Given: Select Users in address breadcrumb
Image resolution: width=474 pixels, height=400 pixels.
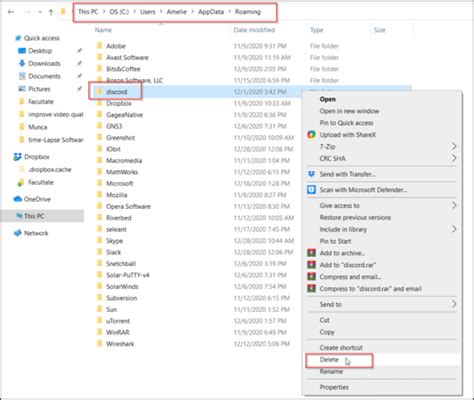Looking at the screenshot, I should 148,12.
